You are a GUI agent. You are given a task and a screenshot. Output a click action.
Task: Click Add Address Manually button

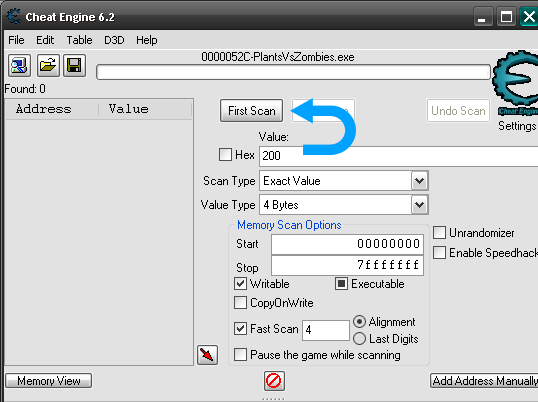point(484,381)
